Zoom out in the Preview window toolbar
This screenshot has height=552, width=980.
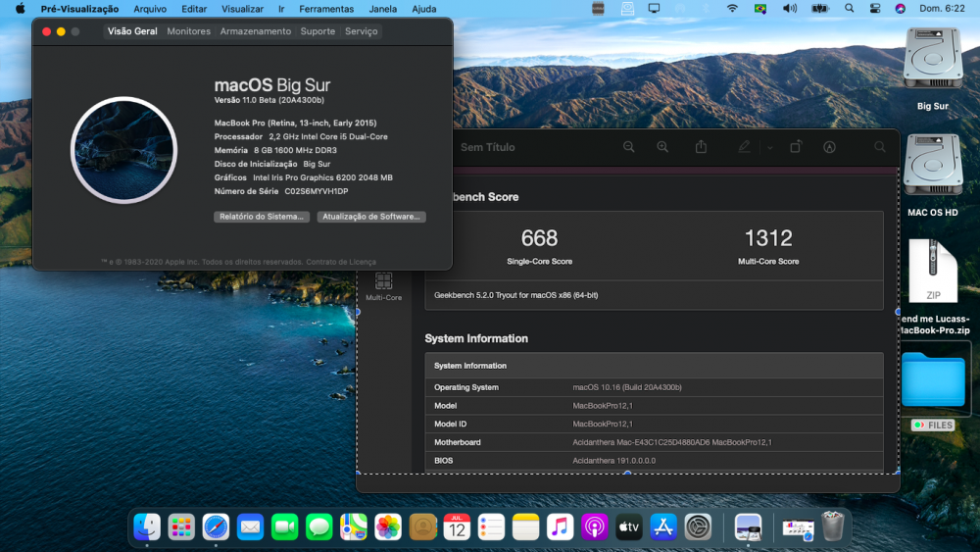(629, 147)
